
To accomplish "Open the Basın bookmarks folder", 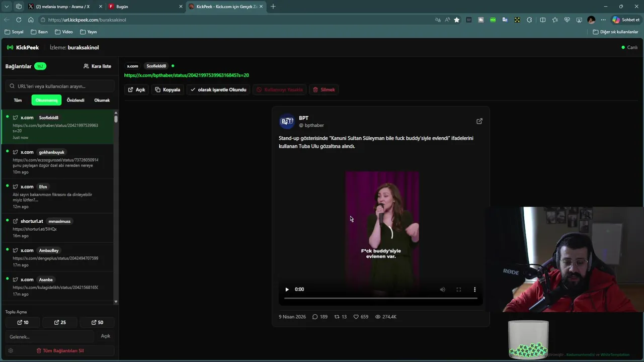I will pyautogui.click(x=39, y=32).
